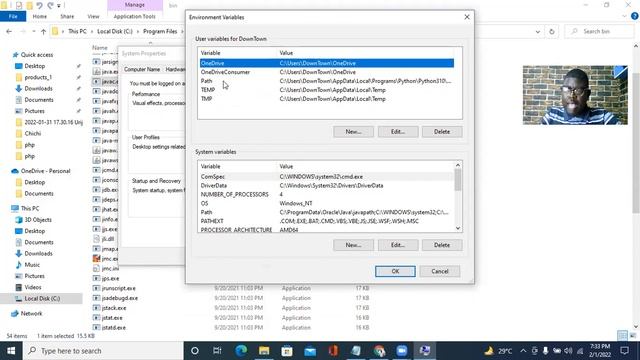Click New button under System variables

[353, 245]
